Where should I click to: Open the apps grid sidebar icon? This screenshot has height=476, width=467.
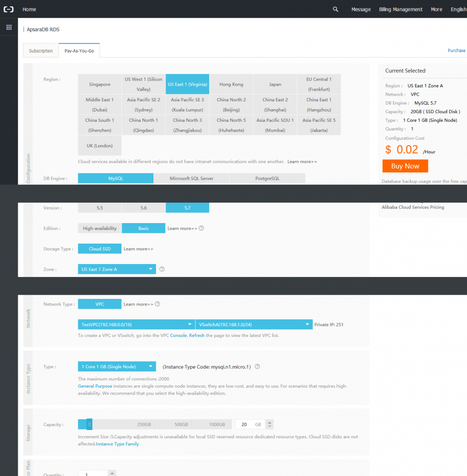click(8, 27)
